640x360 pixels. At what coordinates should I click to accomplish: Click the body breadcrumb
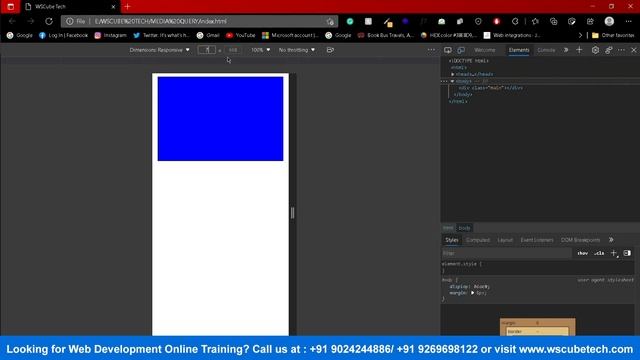(x=464, y=228)
